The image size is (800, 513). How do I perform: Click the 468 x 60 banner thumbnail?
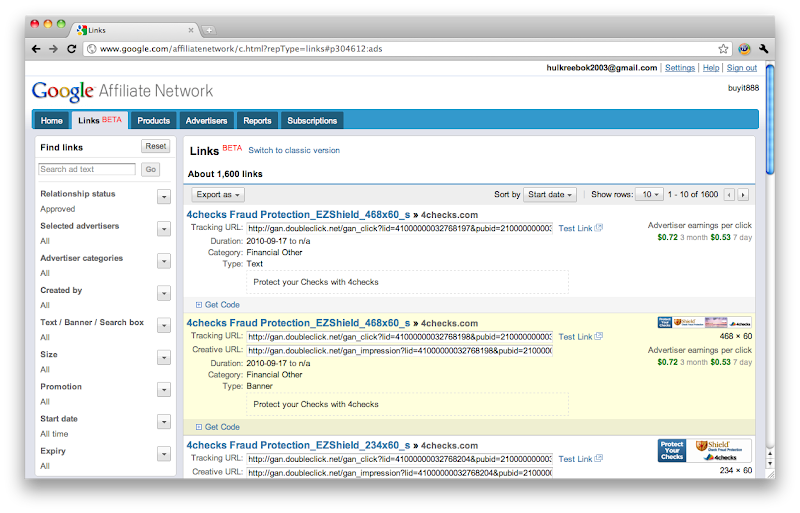click(705, 323)
